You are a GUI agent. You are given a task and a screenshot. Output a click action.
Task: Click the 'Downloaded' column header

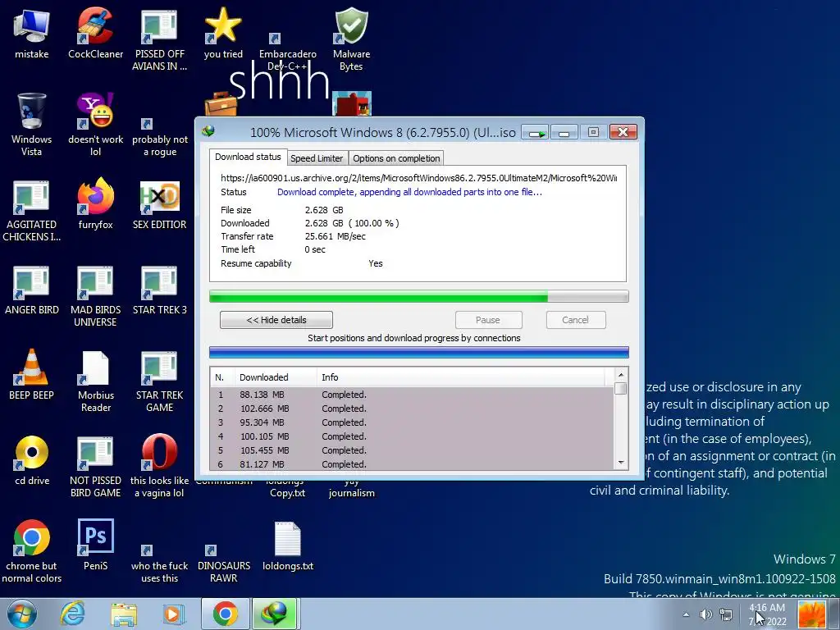pyautogui.click(x=276, y=377)
